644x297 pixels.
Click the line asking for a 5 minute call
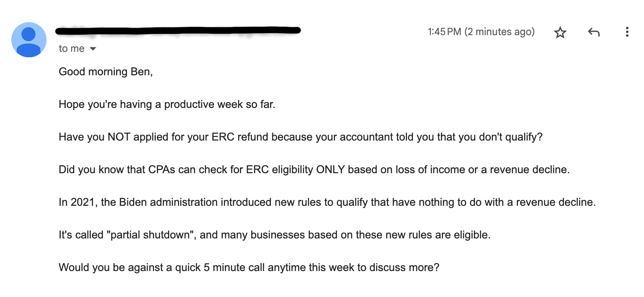coord(249,268)
